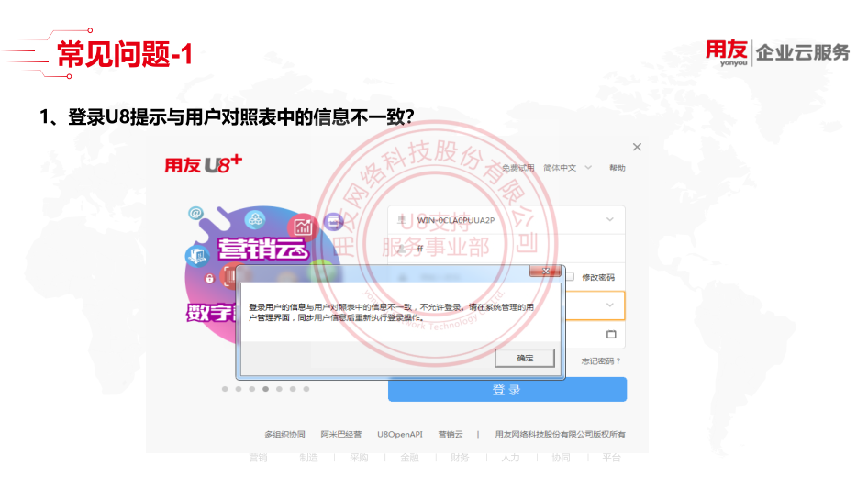Click the 营销云 banner title image
Viewport: 868px width, 488px height.
click(x=263, y=249)
